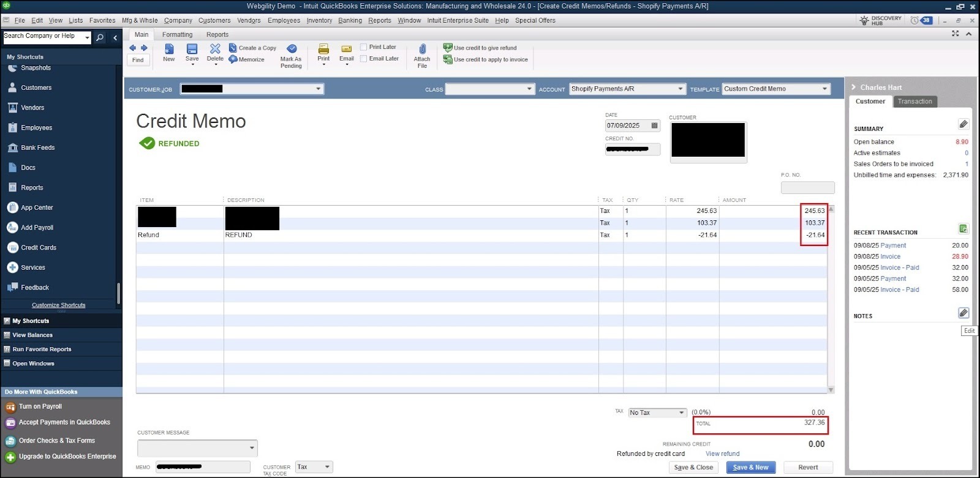Open Bank Feeds from shortcuts sidebar
The height and width of the screenshot is (478, 980).
pos(37,148)
